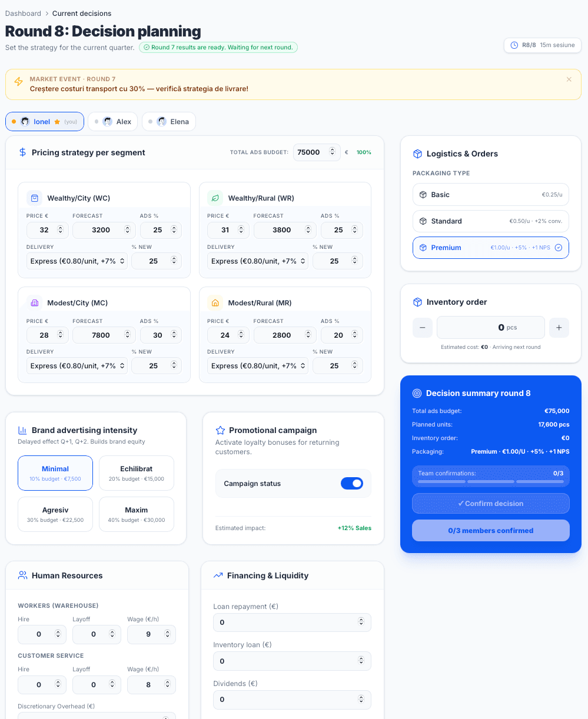The width and height of the screenshot is (588, 719).
Task: Click the Current decisions breadcrumb
Action: tap(82, 14)
